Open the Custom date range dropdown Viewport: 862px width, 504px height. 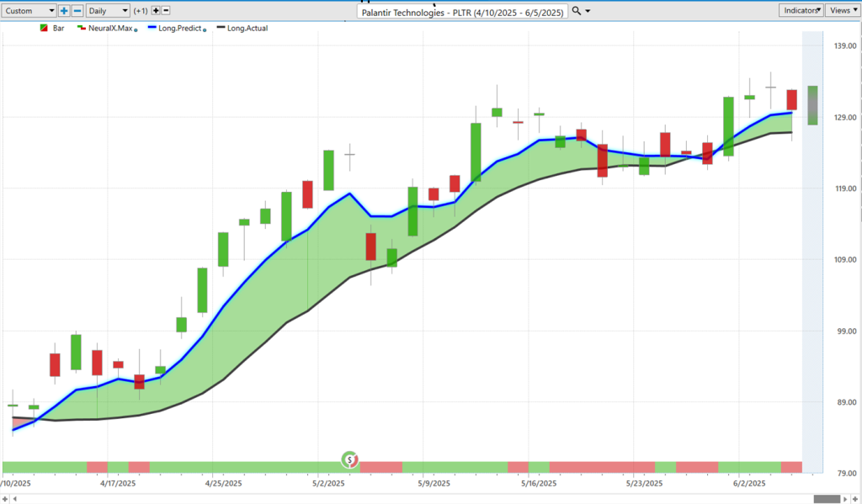28,10
